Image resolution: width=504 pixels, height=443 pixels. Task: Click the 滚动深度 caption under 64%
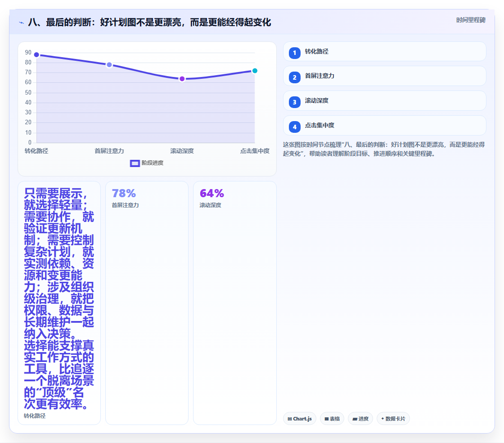click(x=211, y=205)
